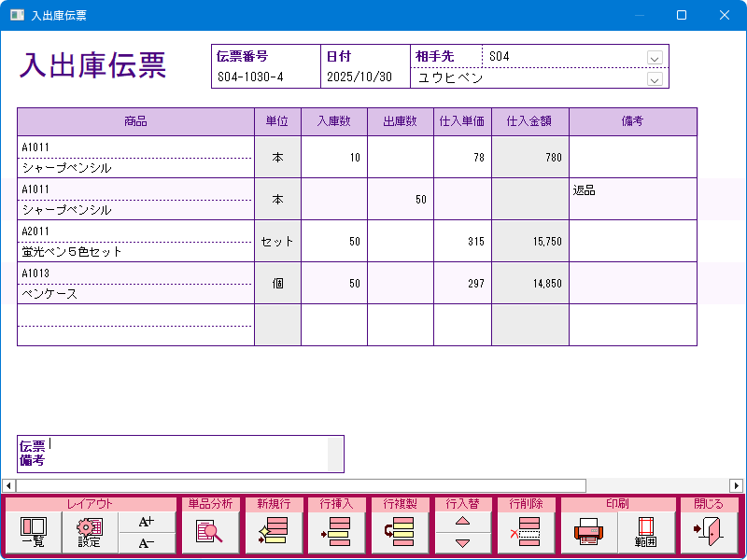Screen dimensions: 747x560
Task: Open layout 設定 gear settings
Action: pos(90,533)
